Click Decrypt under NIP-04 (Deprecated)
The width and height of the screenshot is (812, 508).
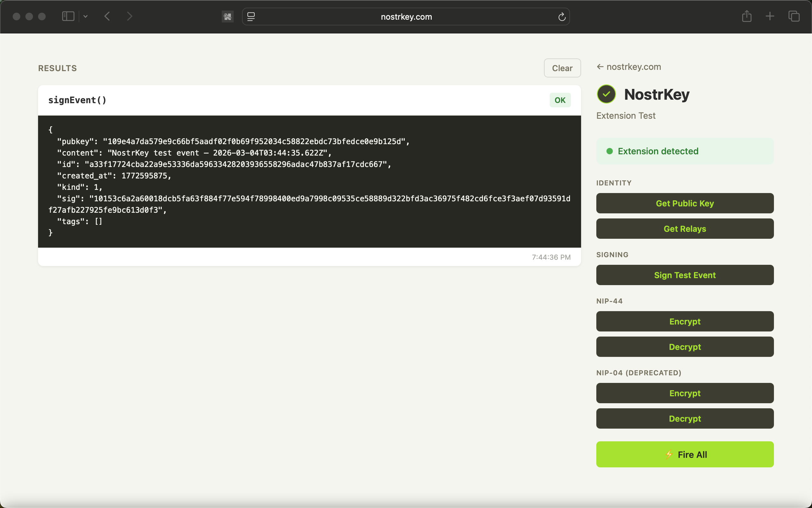[685, 419]
